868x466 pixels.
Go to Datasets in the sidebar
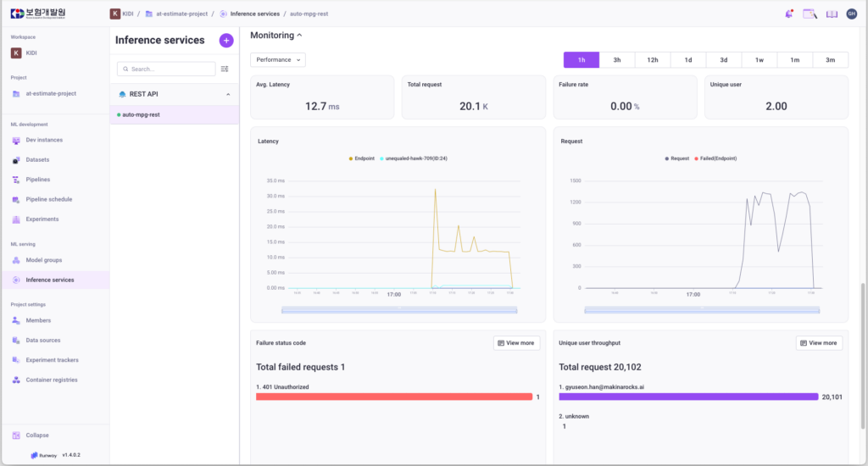36,159
